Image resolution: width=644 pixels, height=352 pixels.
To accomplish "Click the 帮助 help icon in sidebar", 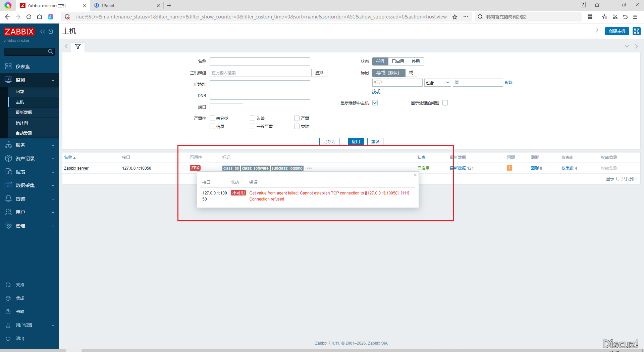I will click(8, 312).
